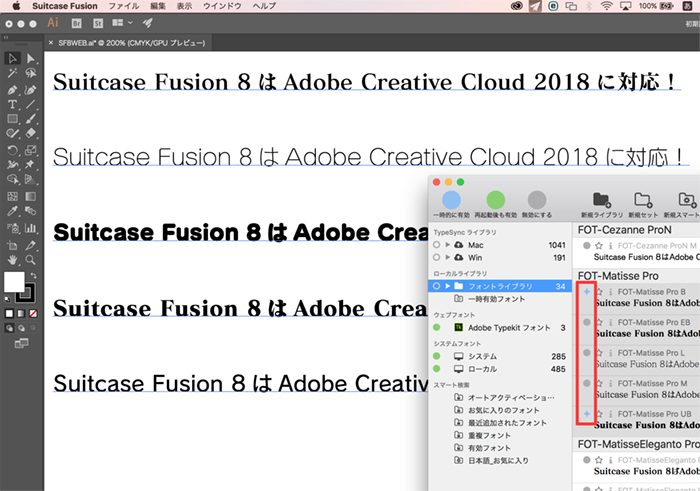Screen dimensions: 700x491
Task: Select the Shaper tool
Action: (12, 133)
